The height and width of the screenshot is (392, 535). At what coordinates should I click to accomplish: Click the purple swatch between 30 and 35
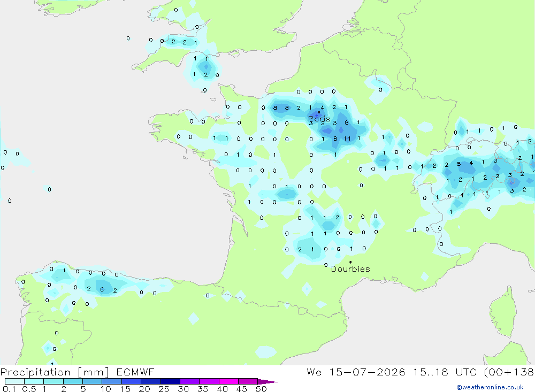coord(189,381)
